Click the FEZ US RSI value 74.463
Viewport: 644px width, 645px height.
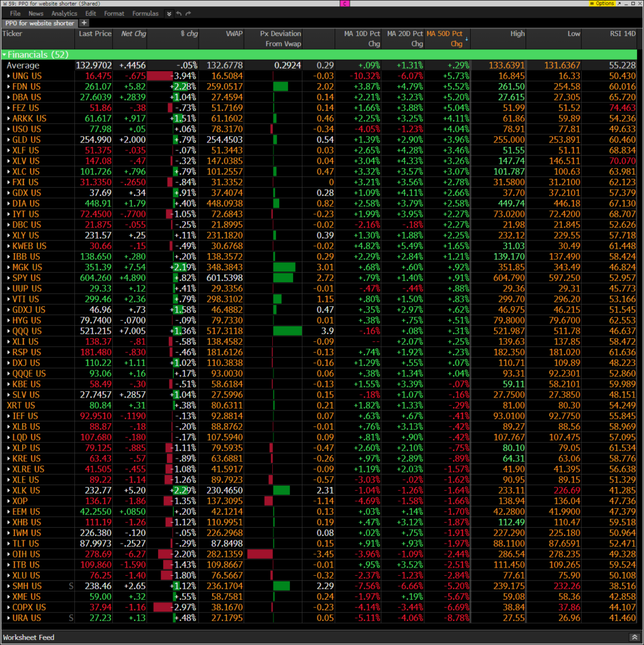click(x=623, y=108)
